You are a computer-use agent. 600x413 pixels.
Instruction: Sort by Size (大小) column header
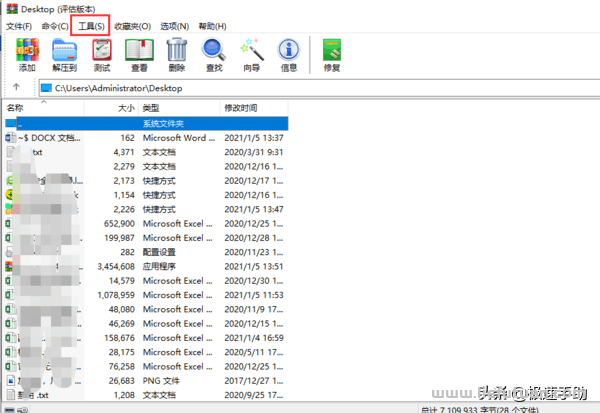point(111,108)
